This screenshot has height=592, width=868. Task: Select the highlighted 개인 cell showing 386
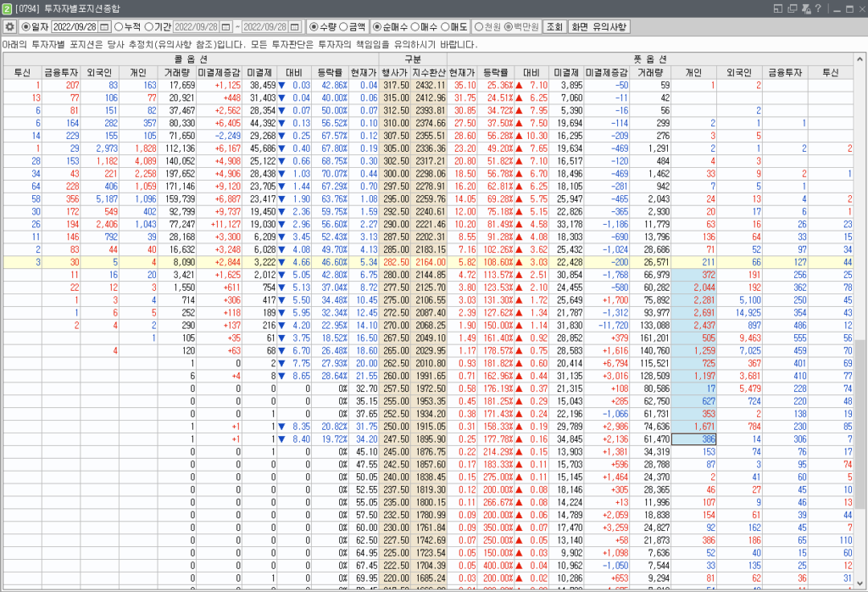(693, 439)
